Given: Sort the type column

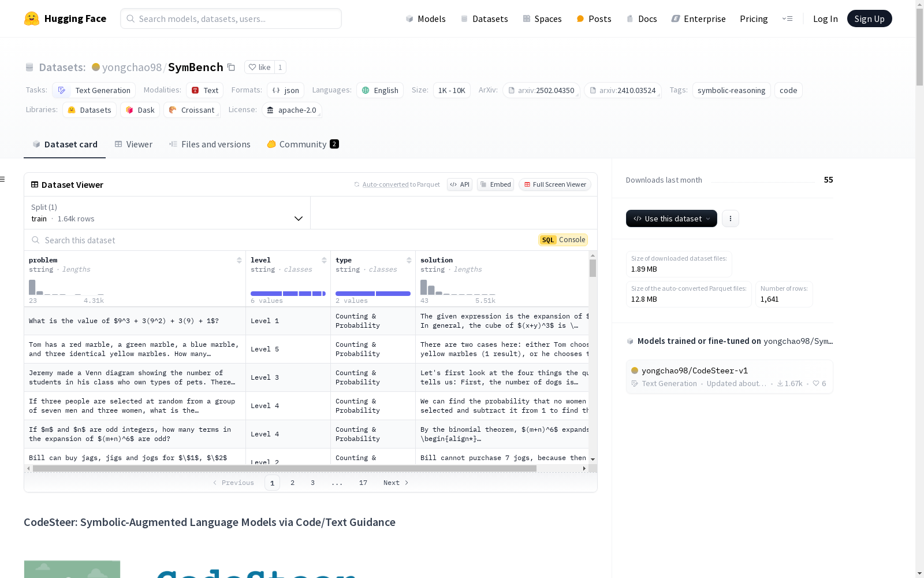Looking at the screenshot, I should [409, 260].
